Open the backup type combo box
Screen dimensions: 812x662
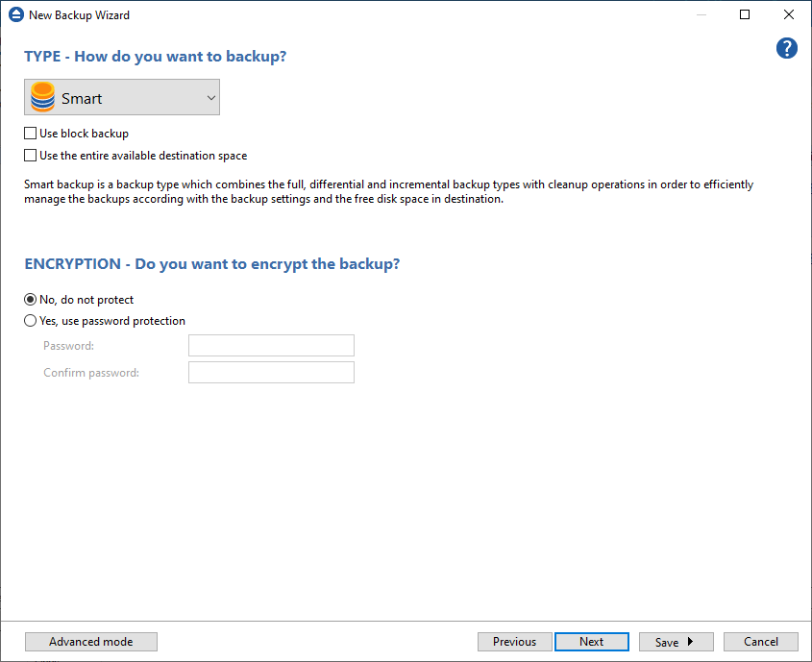[122, 97]
